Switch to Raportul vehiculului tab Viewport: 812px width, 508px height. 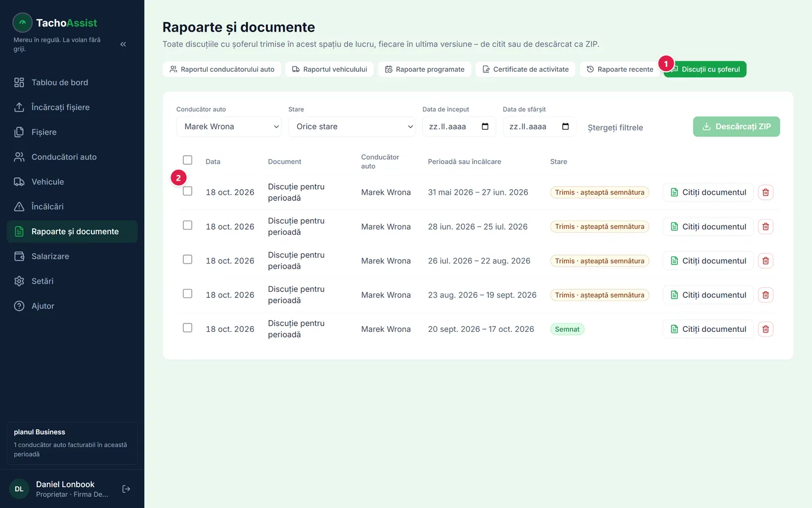coord(329,69)
